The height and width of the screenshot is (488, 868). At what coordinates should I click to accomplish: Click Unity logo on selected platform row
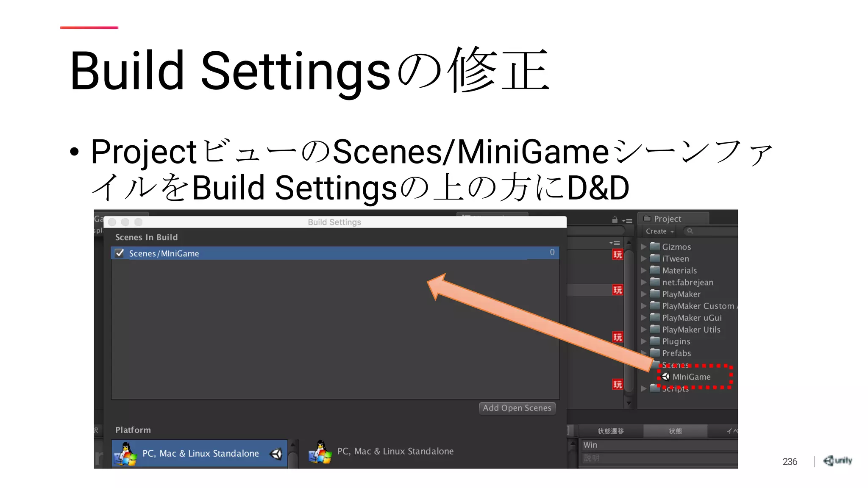pyautogui.click(x=276, y=454)
